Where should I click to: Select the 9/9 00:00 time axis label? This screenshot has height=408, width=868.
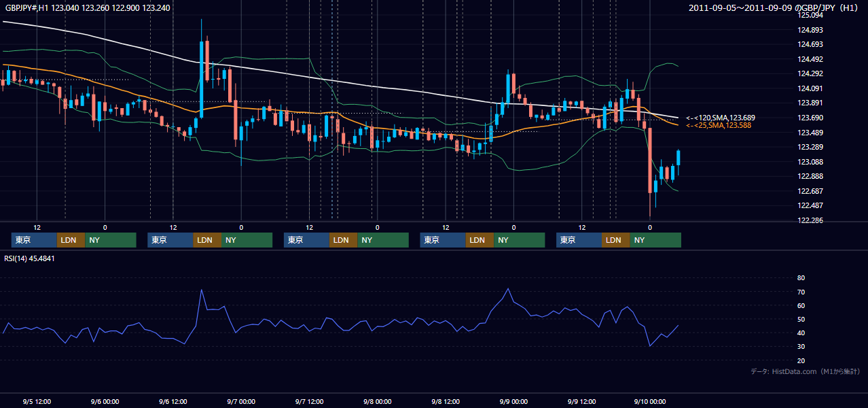(513, 402)
